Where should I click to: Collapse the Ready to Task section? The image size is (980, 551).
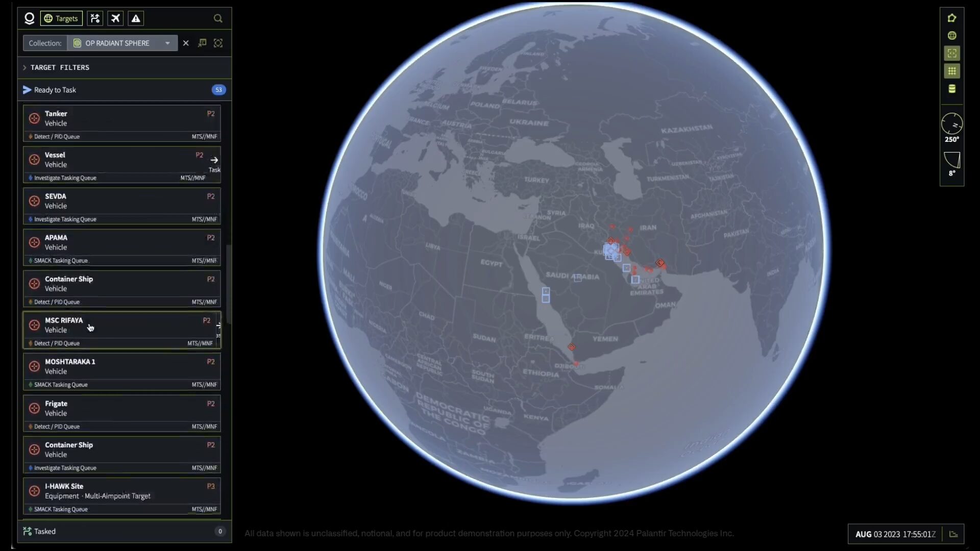55,90
